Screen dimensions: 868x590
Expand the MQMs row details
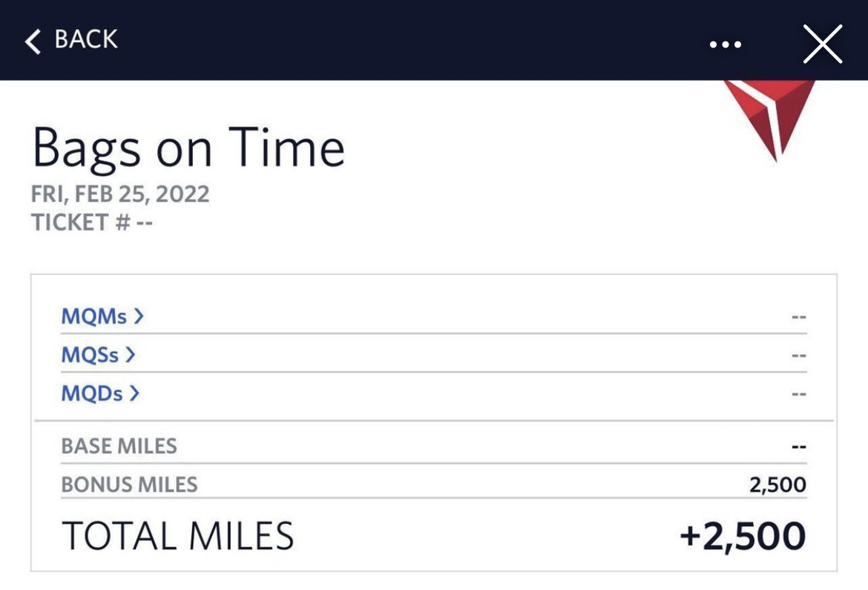click(104, 315)
